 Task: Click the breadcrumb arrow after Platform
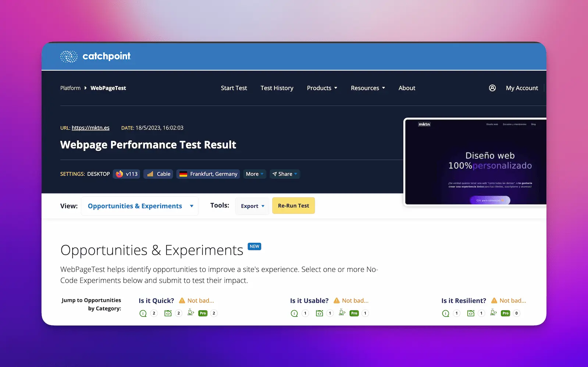(x=85, y=88)
